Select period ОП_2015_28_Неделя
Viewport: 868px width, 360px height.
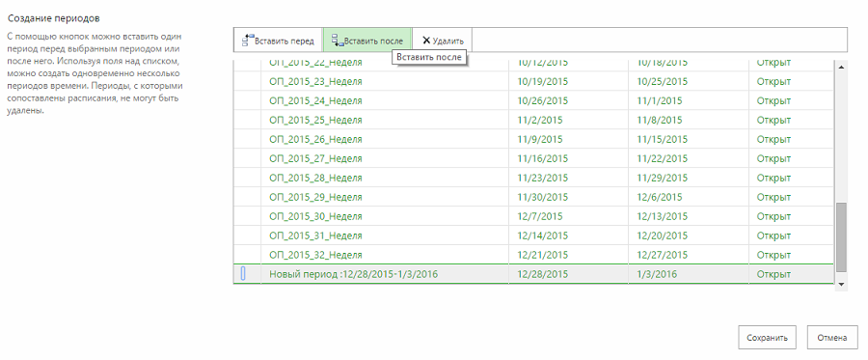[x=315, y=178]
